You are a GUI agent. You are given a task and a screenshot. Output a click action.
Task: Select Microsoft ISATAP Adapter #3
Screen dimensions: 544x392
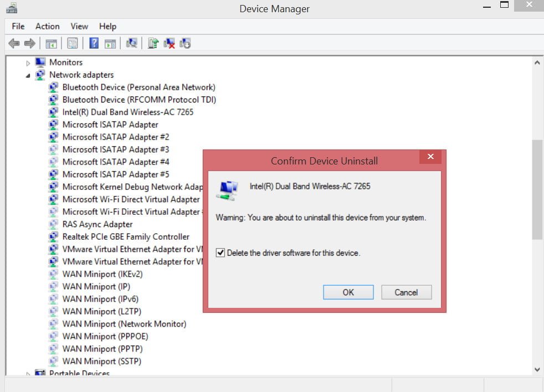(x=116, y=149)
